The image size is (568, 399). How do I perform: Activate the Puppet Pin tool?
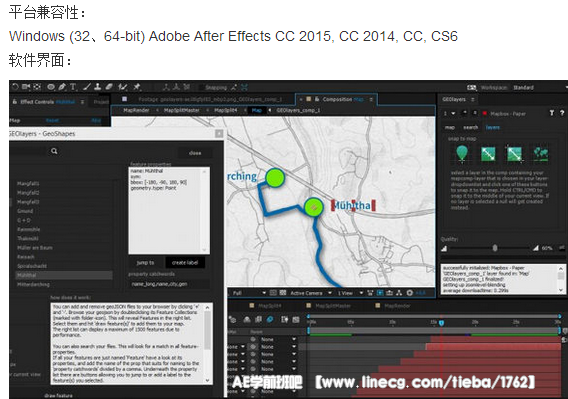point(137,87)
